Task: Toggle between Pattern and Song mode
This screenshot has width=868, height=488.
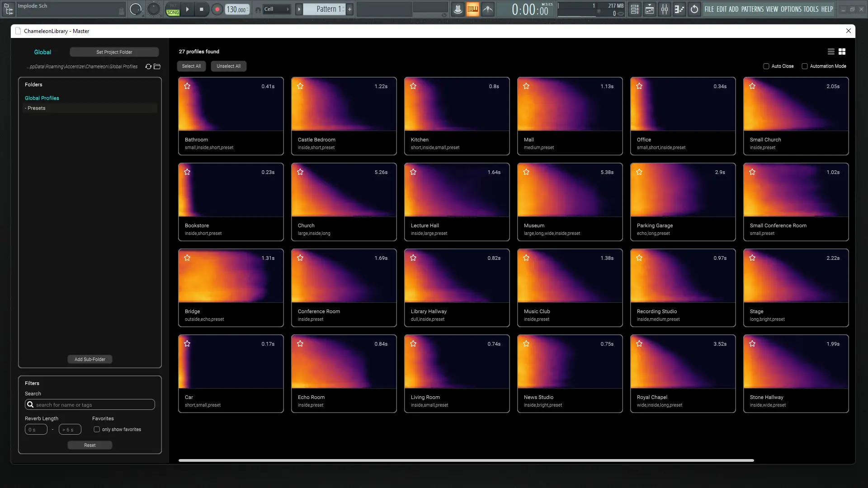Action: pos(173,9)
